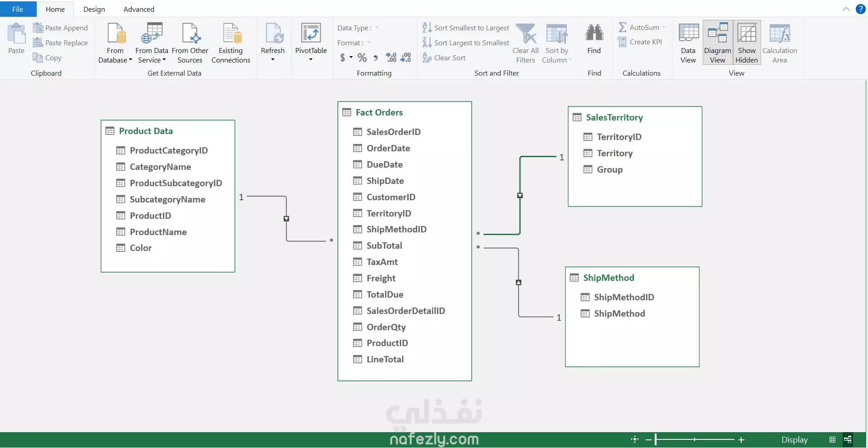Select the ProductCategoryID field

pyautogui.click(x=168, y=150)
